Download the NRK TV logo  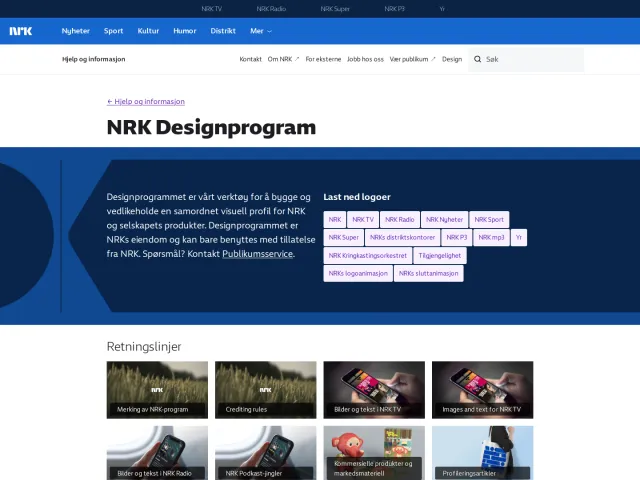point(363,220)
